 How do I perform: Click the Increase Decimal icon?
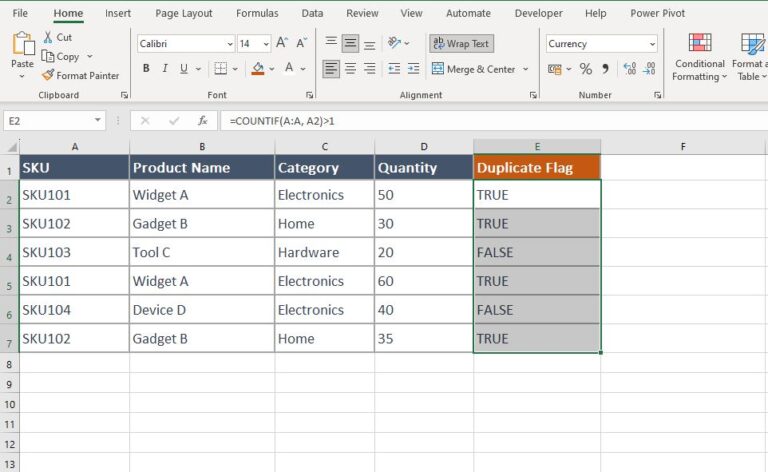coord(629,69)
